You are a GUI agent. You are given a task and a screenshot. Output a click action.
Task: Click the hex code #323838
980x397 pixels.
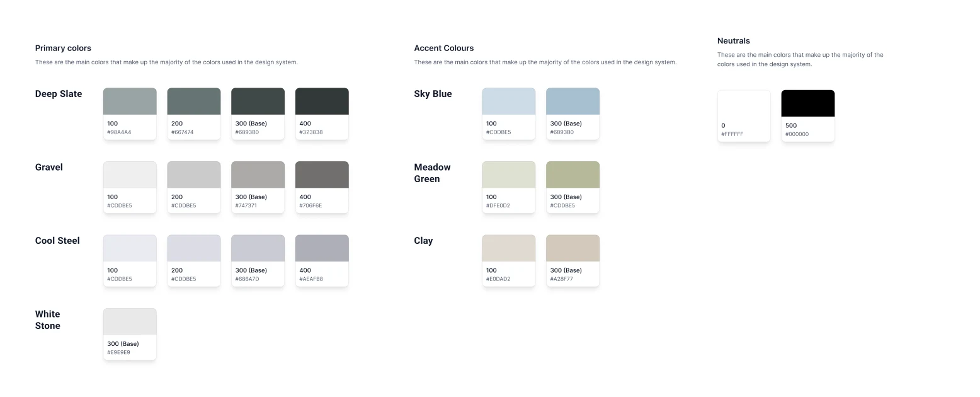(311, 132)
